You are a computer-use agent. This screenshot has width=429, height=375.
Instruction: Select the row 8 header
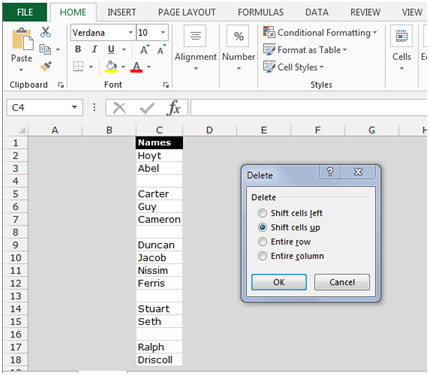click(15, 232)
